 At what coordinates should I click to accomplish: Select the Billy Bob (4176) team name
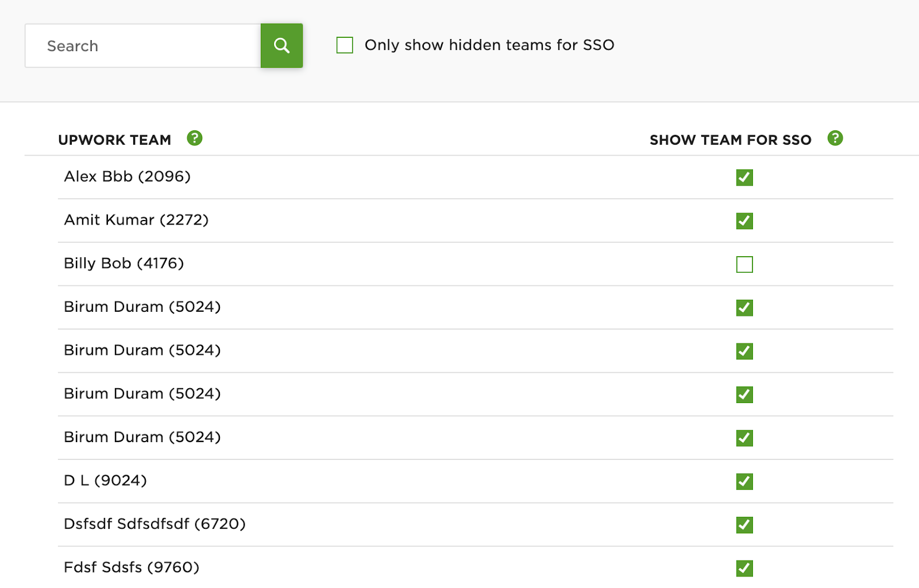click(123, 263)
